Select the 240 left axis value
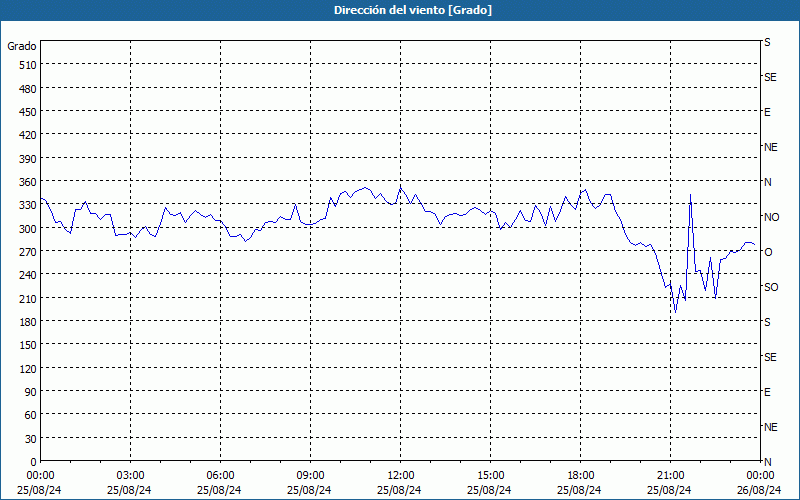This screenshot has width=800, height=500. [x=28, y=276]
